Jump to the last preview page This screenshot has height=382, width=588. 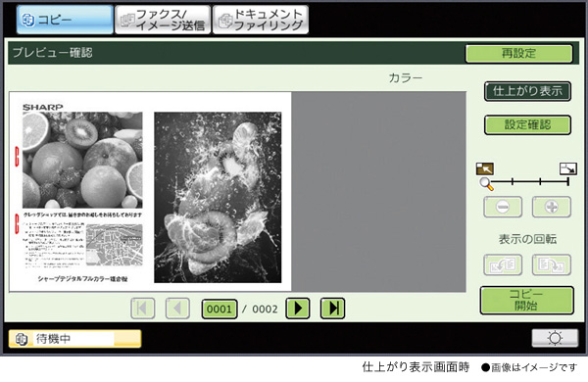tap(332, 309)
